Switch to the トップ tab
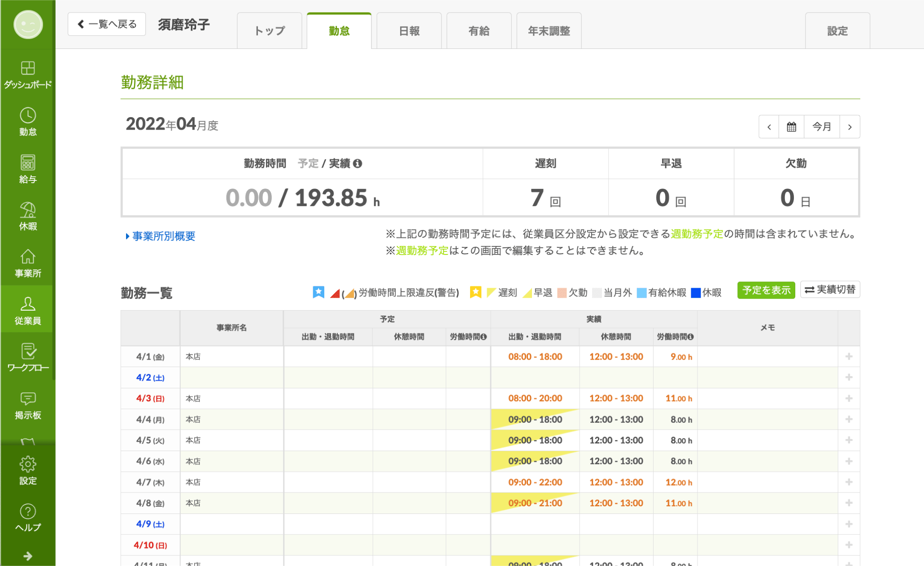Image resolution: width=924 pixels, height=566 pixels. (x=270, y=31)
